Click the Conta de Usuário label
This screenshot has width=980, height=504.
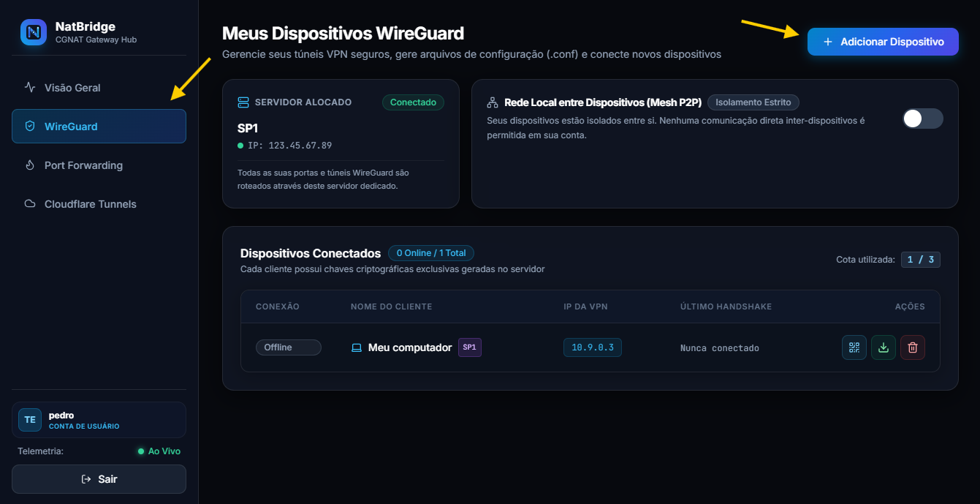(84, 426)
